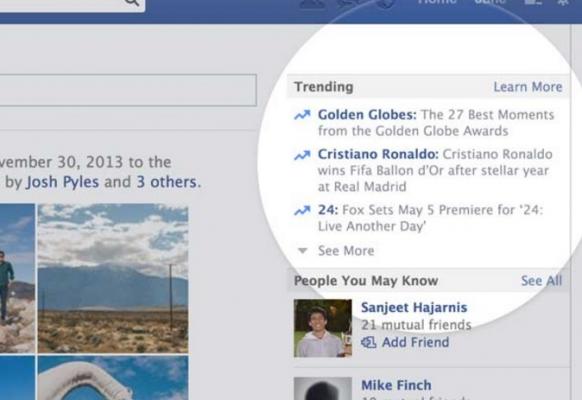Viewport: 582px width, 400px height.
Task: Open the desert mountain landscape photo
Action: [113, 278]
